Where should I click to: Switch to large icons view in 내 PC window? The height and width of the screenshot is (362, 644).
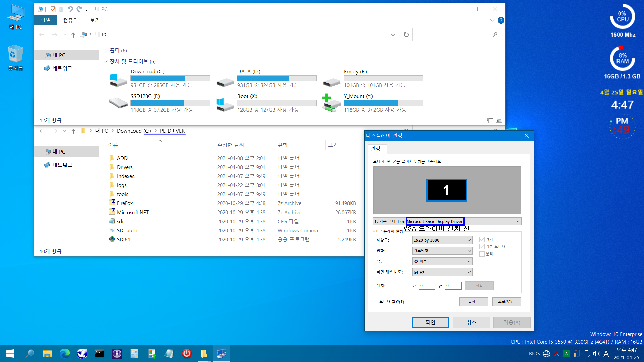tap(499, 120)
